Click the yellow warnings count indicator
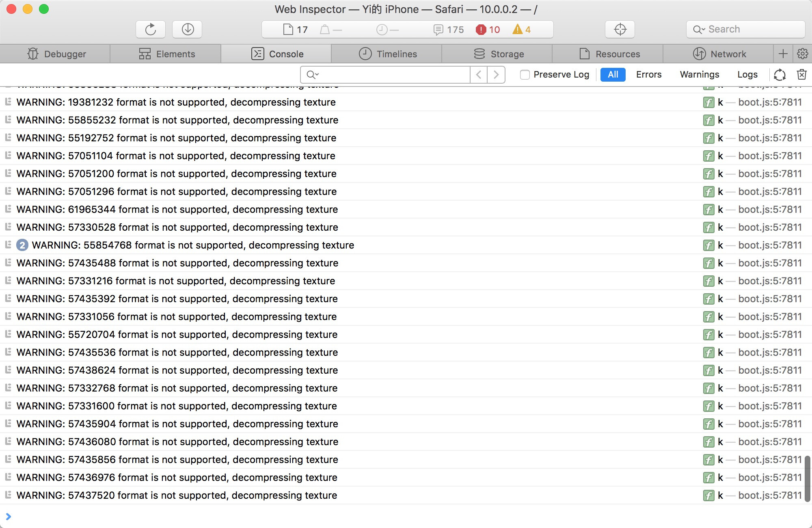The image size is (812, 528). point(522,30)
